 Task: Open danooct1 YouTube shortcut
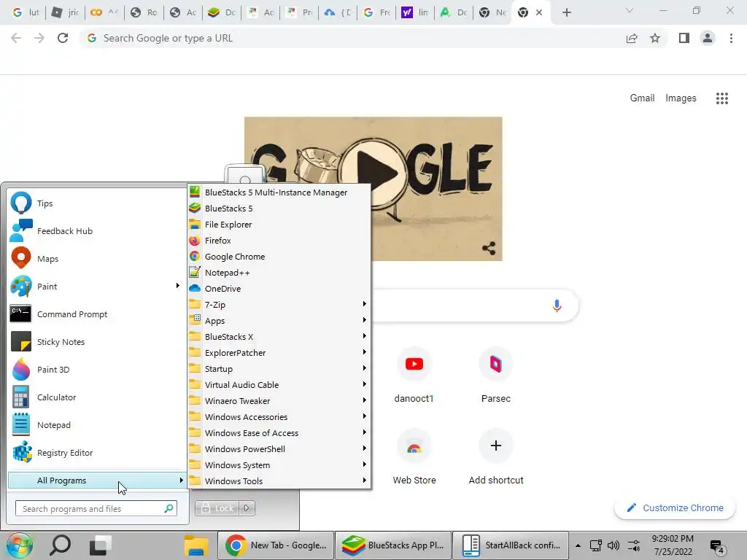[x=414, y=376]
